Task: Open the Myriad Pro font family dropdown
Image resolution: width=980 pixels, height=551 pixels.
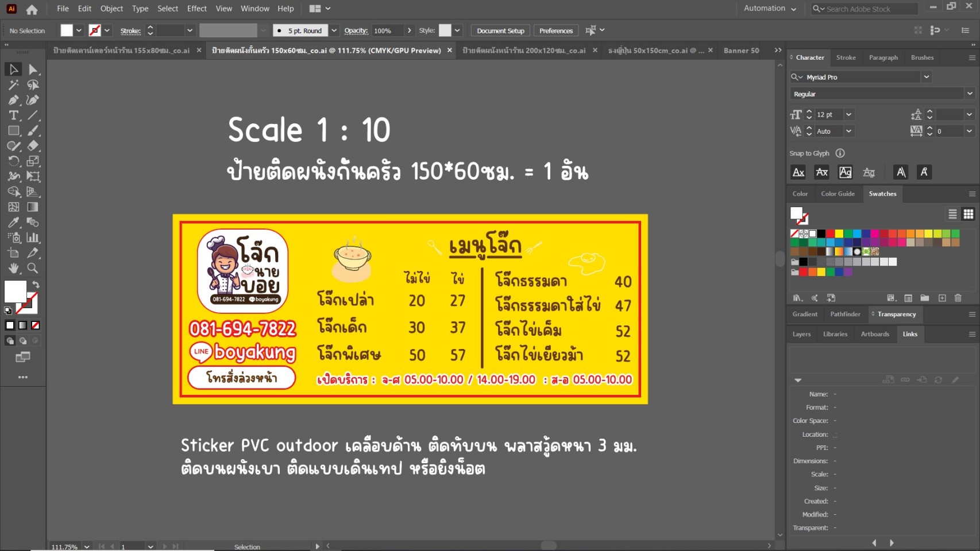Action: pos(927,76)
